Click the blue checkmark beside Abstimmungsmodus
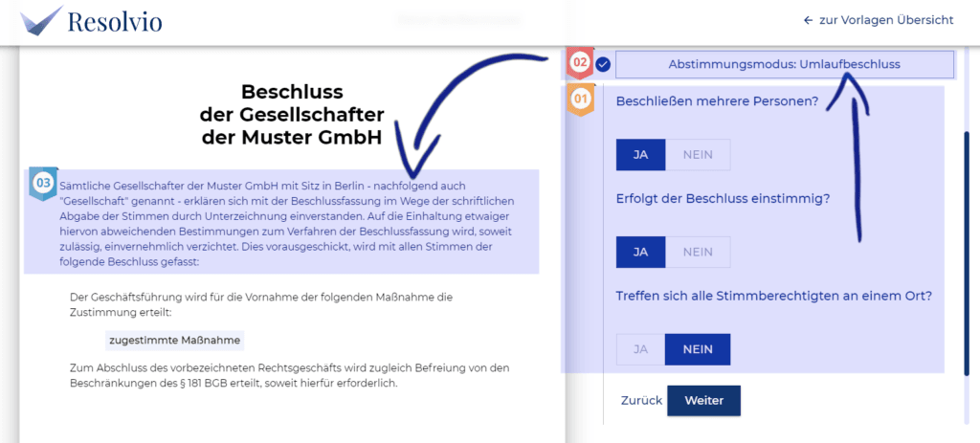Viewport: 980px width, 443px height. click(603, 64)
